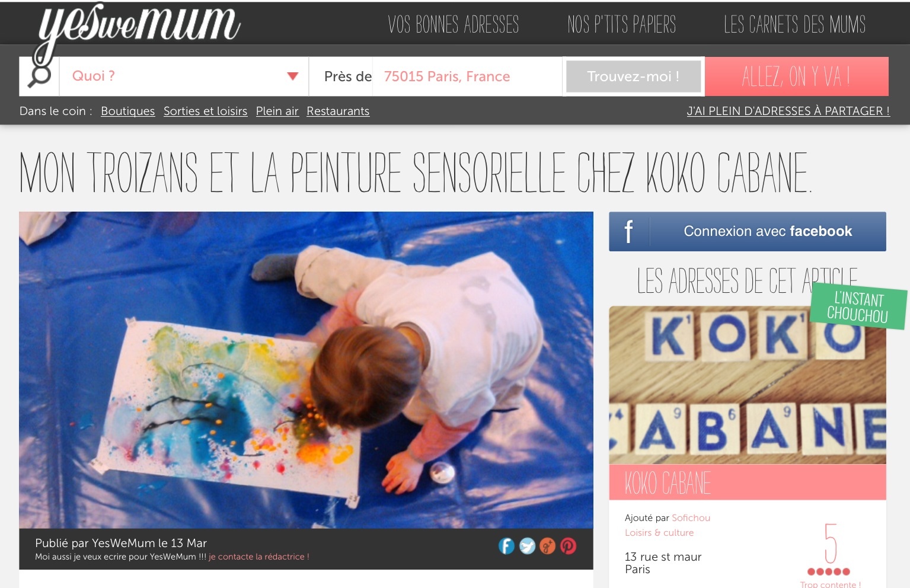
Task: Go to 'Les carnets des mums' section
Action: [794, 24]
